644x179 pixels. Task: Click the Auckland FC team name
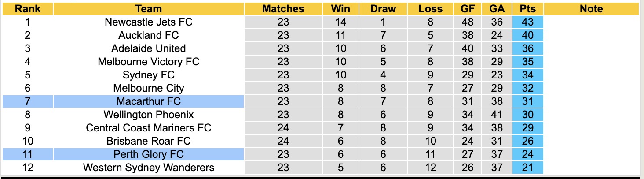click(x=149, y=35)
